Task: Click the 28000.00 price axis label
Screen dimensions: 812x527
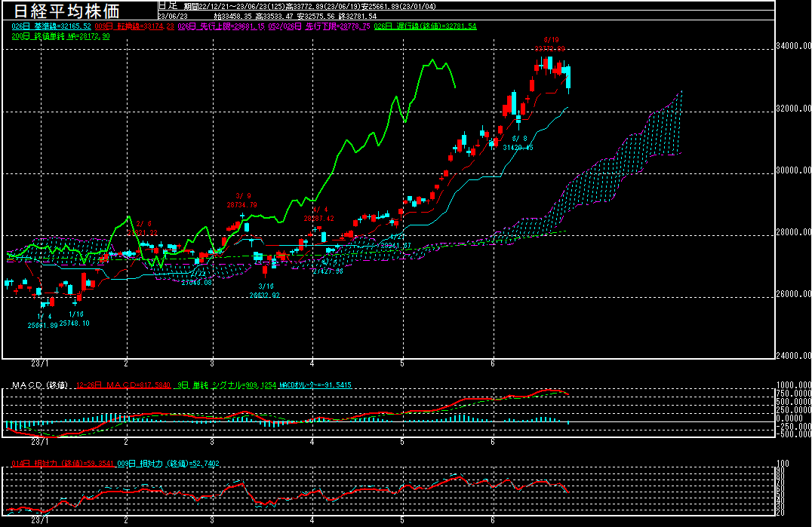Action: coord(793,232)
